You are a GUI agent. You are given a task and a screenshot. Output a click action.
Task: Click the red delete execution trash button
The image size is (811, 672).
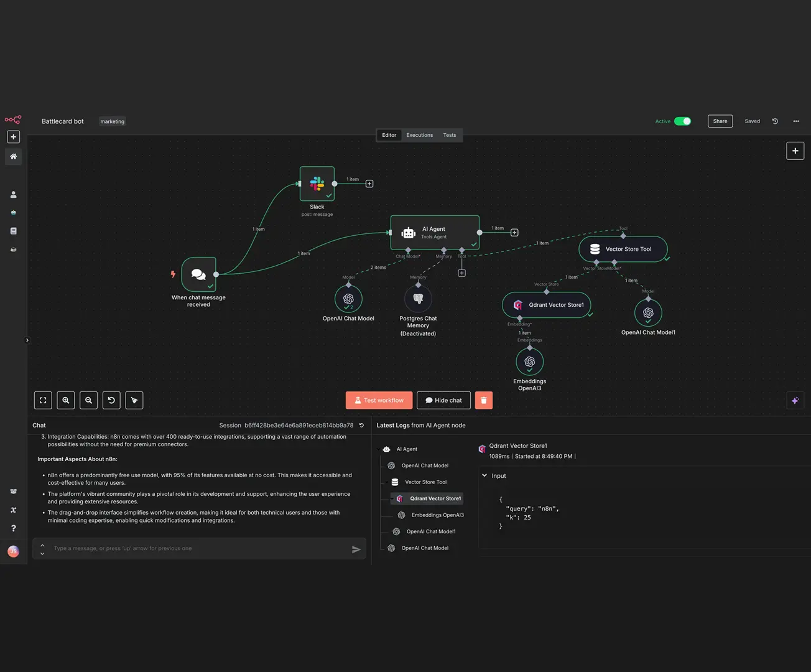click(484, 400)
